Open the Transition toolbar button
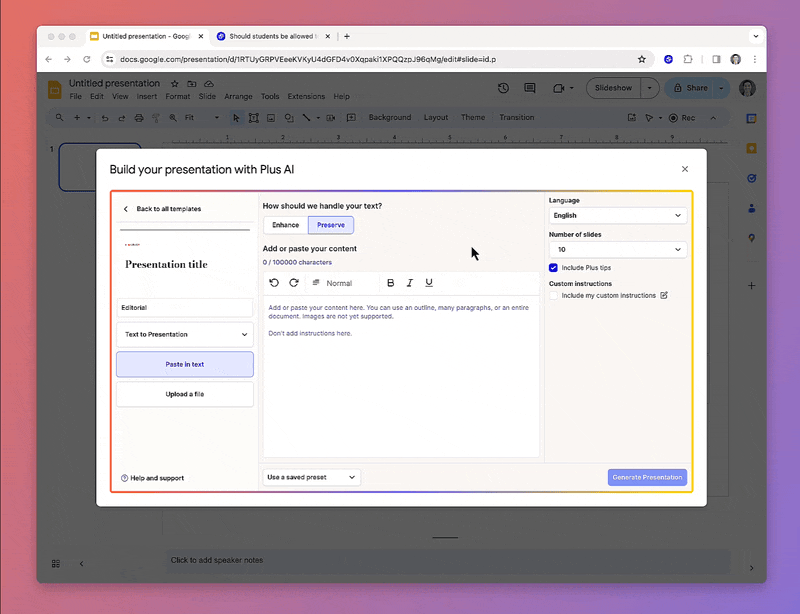This screenshot has height=614, width=800. [516, 117]
